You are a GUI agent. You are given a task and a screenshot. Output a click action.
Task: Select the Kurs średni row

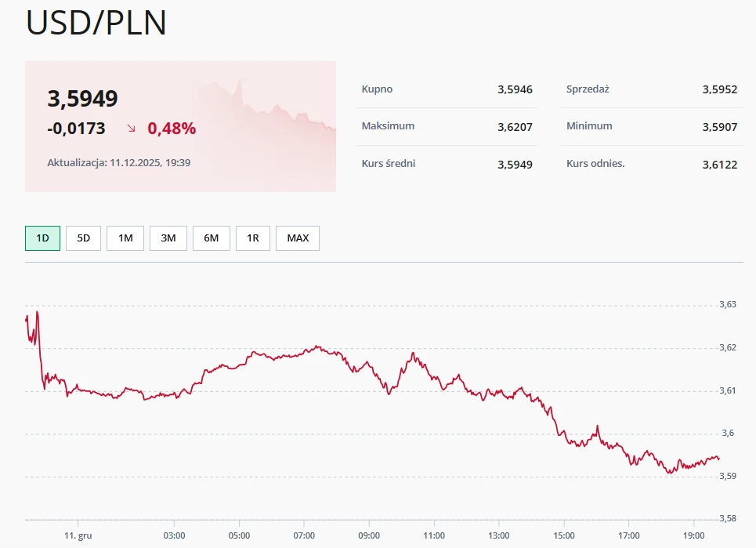pos(387,163)
